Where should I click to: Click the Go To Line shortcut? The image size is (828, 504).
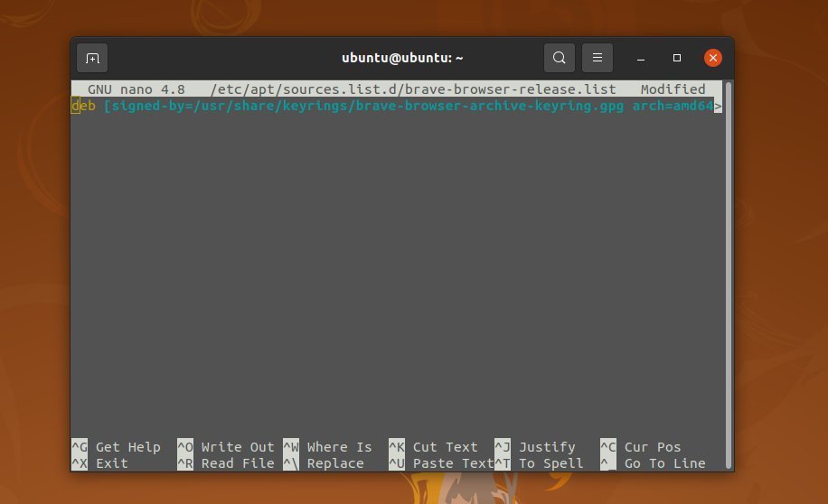[664, 463]
